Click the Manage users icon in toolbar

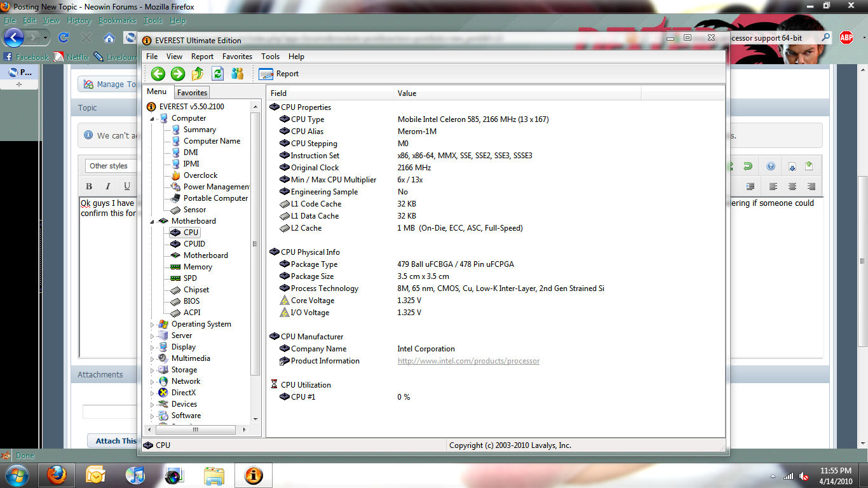tap(237, 74)
